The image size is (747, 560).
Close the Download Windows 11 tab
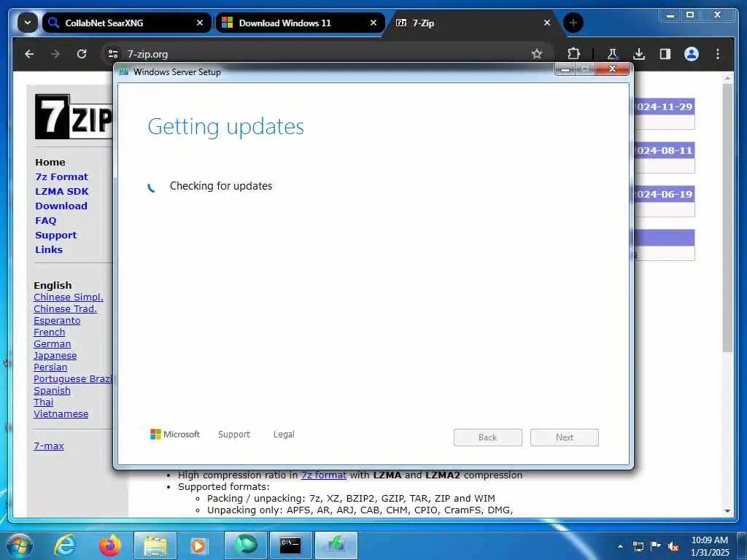(x=373, y=23)
